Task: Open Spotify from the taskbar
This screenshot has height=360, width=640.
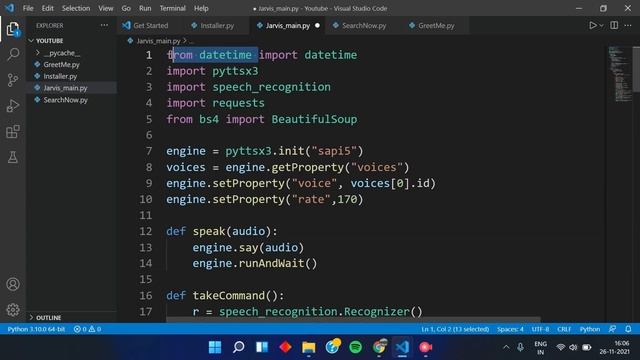Action: (x=356, y=347)
